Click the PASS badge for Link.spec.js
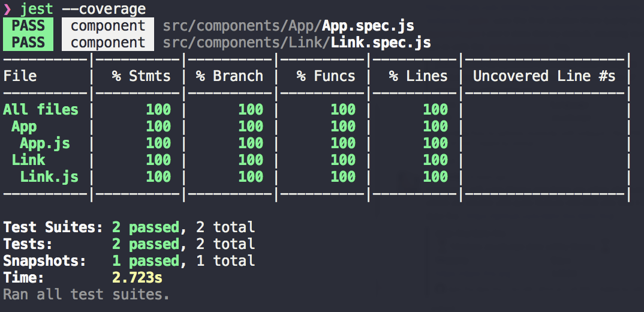This screenshot has height=312, width=644. pos(28,43)
